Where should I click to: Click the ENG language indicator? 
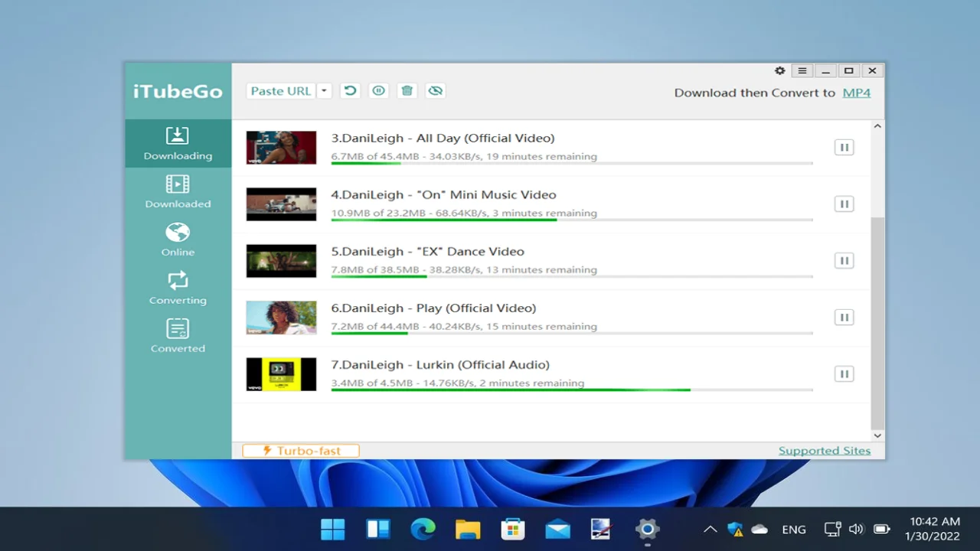point(794,530)
